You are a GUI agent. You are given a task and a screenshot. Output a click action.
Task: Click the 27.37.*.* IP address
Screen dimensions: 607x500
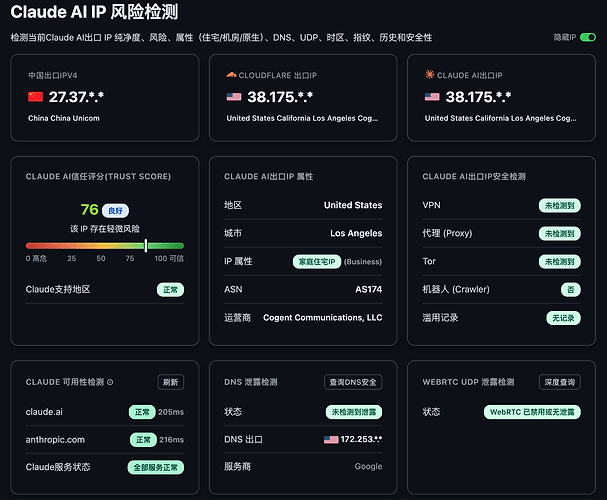pos(76,97)
